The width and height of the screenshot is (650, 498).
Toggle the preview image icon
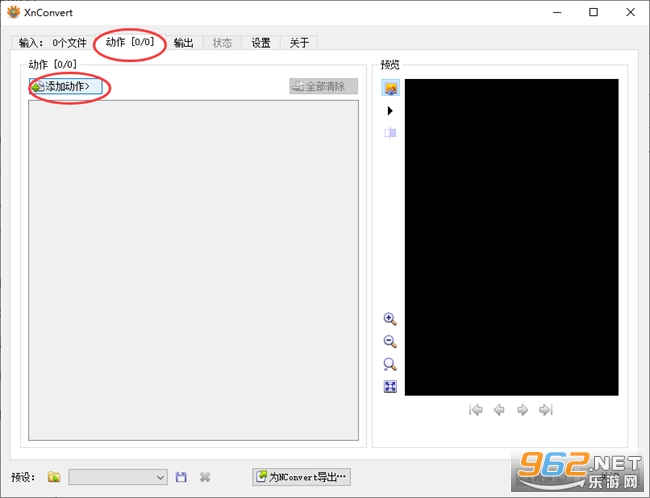coord(390,88)
